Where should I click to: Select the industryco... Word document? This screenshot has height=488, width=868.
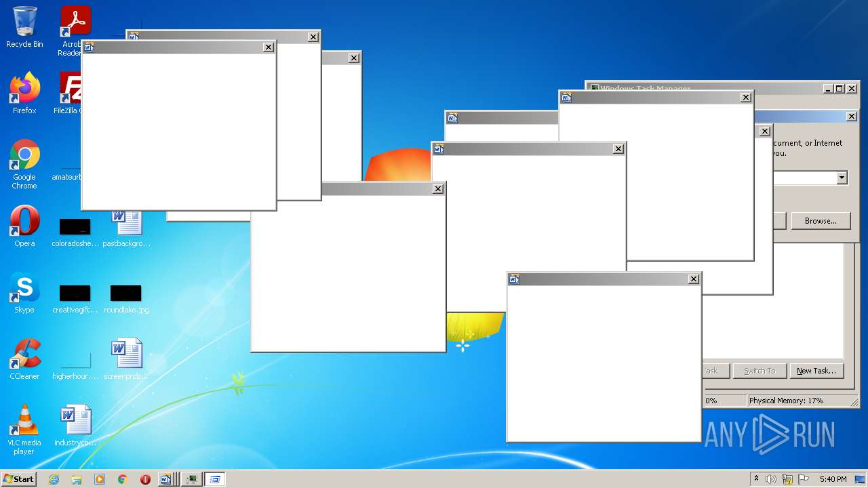click(75, 426)
